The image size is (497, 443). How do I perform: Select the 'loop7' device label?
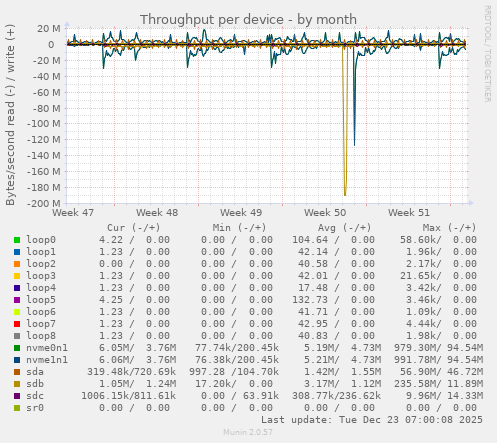(x=41, y=324)
